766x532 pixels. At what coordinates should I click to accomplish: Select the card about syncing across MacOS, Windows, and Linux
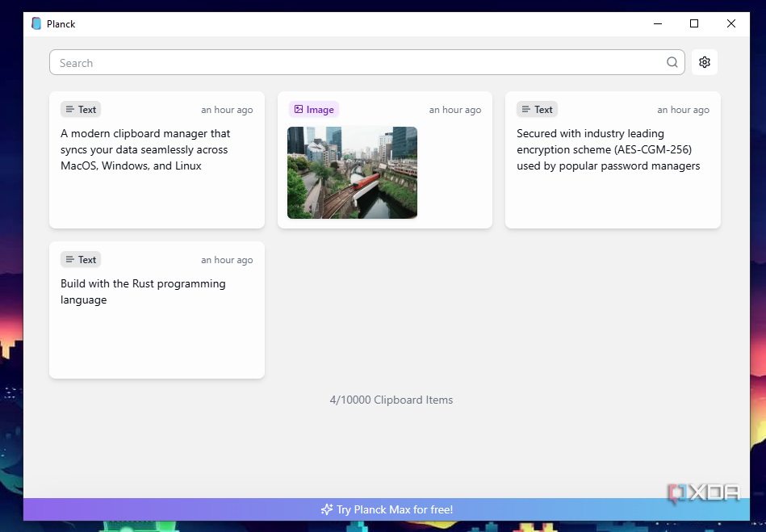coord(157,160)
